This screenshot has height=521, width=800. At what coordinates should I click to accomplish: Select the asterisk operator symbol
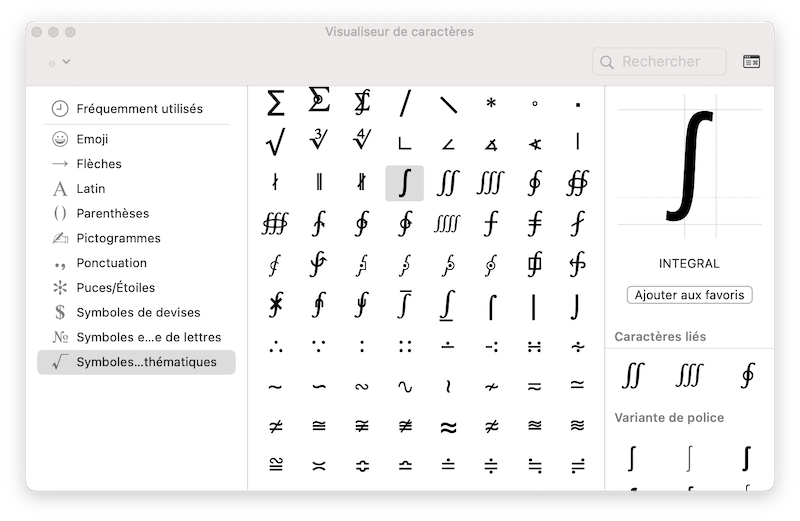pos(491,104)
